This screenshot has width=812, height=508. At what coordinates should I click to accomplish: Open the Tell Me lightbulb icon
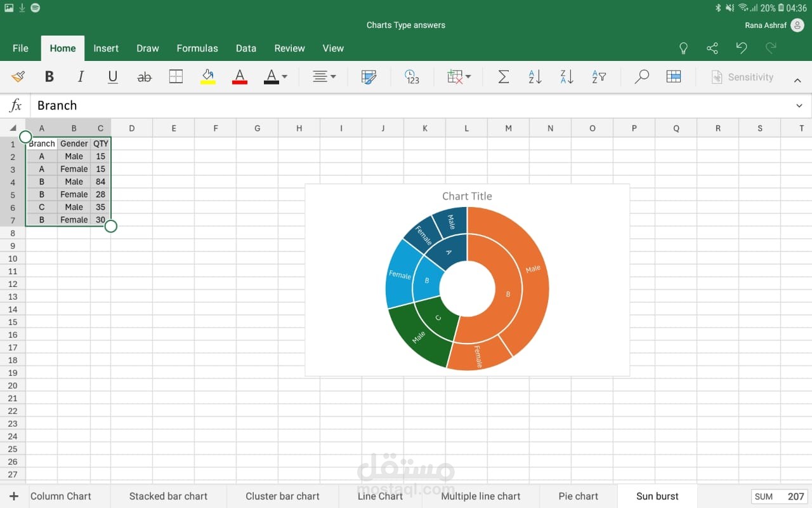(683, 48)
